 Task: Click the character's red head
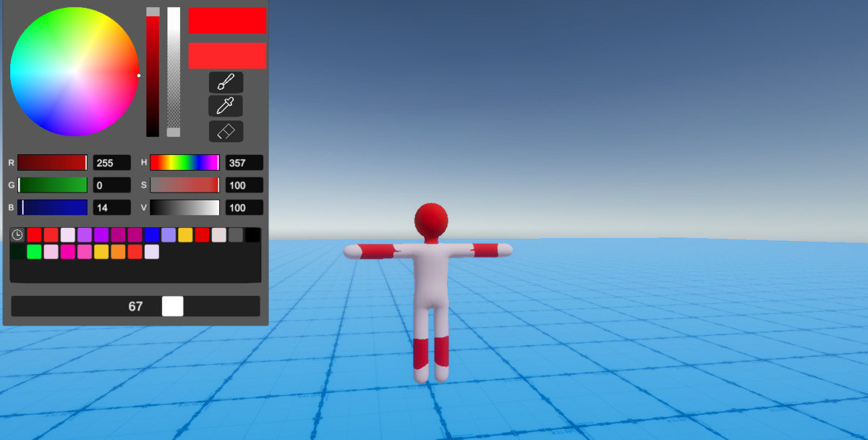(431, 219)
